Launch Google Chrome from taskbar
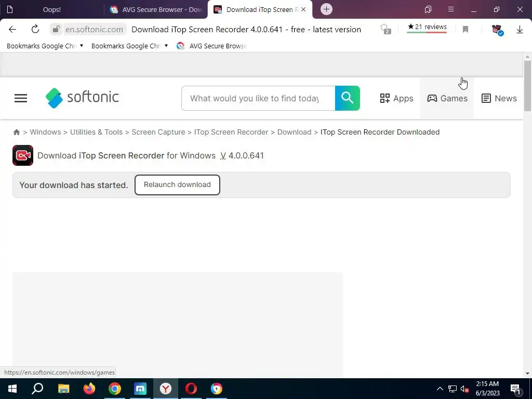The height and width of the screenshot is (399, 532). 115,389
